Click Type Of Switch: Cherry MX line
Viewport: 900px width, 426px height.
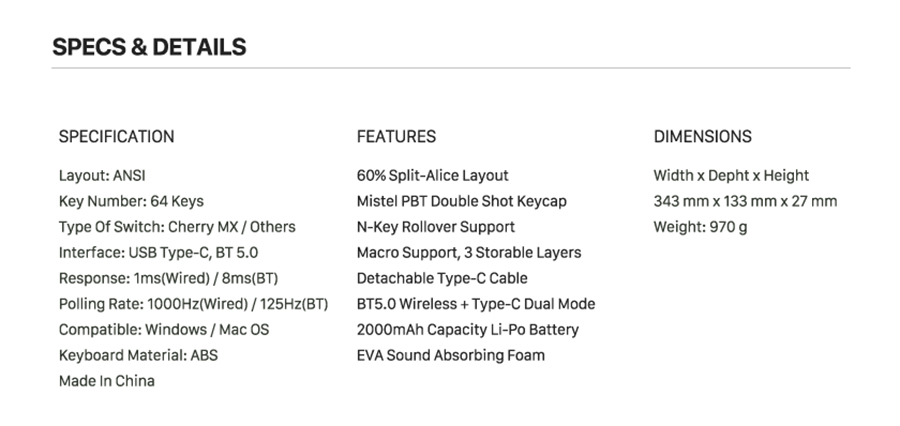pos(177,227)
